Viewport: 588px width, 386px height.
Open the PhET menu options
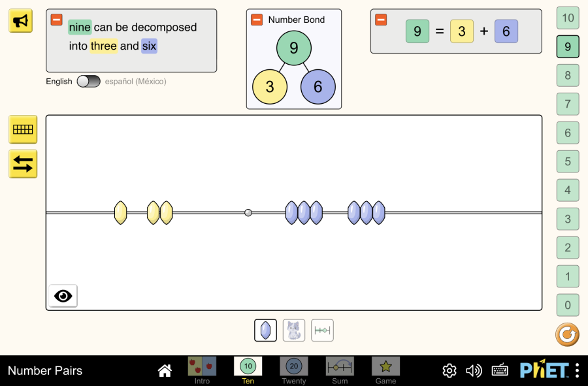pyautogui.click(x=577, y=370)
